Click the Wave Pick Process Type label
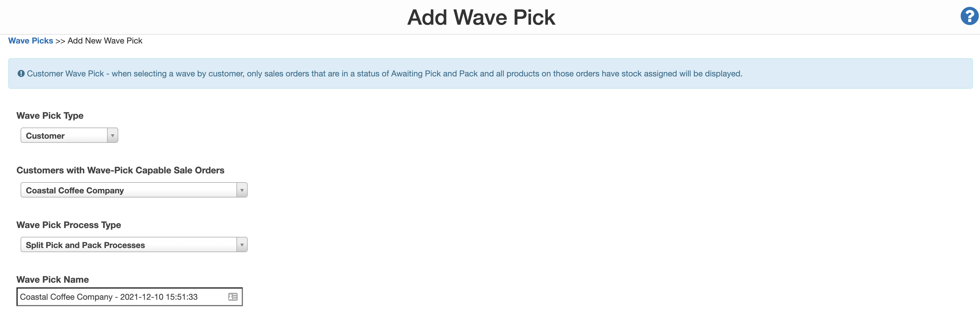980x325 pixels. [69, 225]
